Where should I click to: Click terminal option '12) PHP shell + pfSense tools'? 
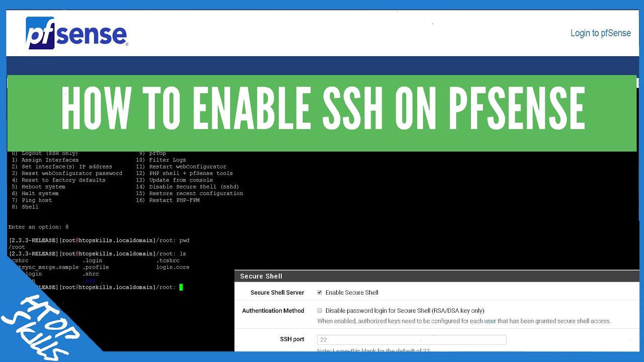(184, 173)
